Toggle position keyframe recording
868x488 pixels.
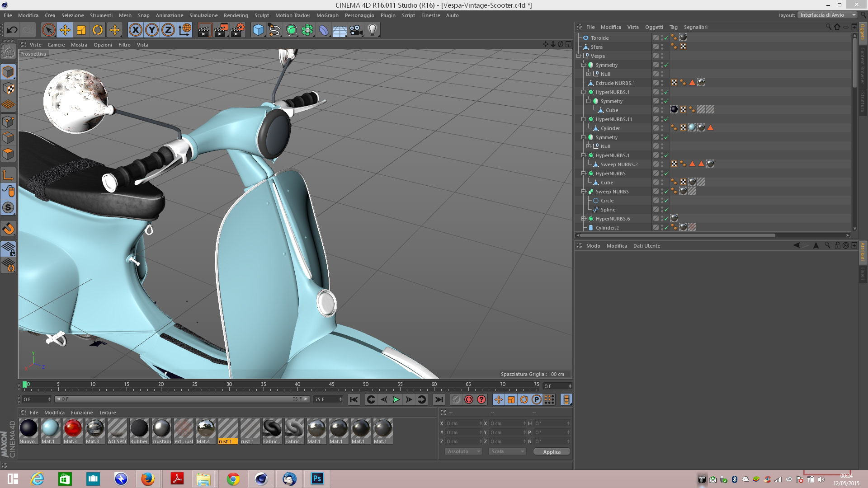498,399
